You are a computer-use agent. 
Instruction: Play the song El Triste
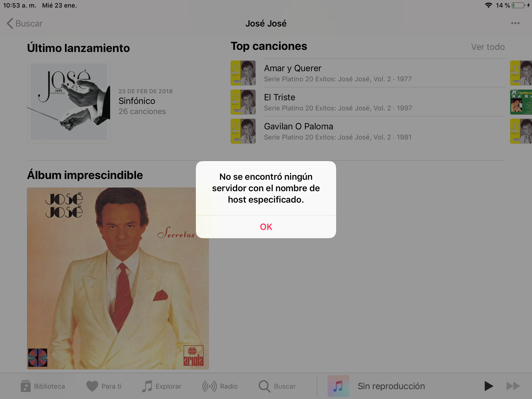368,102
